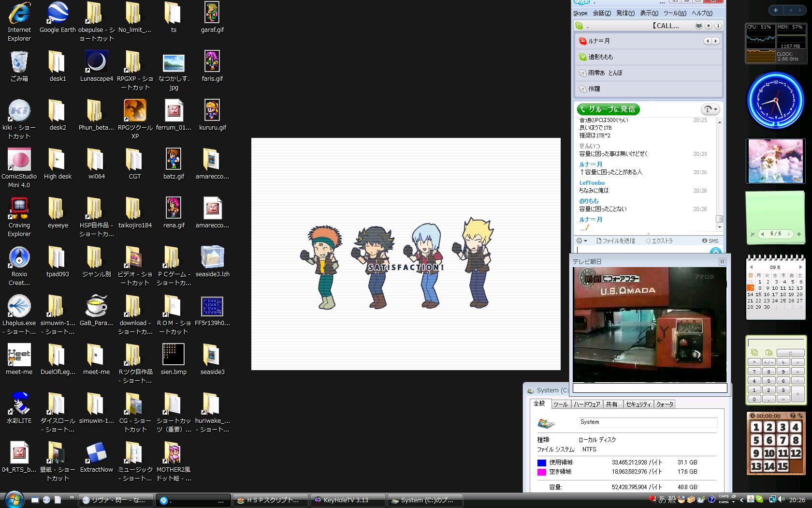Click the System volume label input field
The width and height of the screenshot is (812, 508).
(648, 422)
